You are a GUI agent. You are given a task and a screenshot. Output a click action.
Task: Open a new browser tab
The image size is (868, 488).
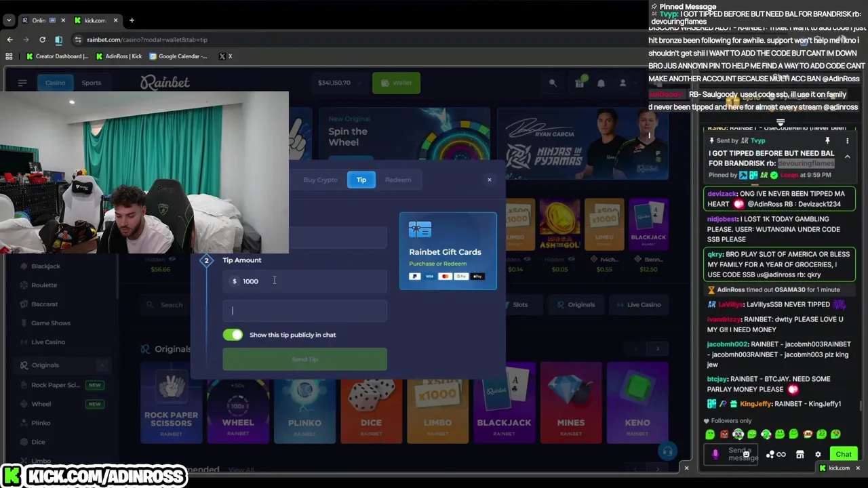132,20
